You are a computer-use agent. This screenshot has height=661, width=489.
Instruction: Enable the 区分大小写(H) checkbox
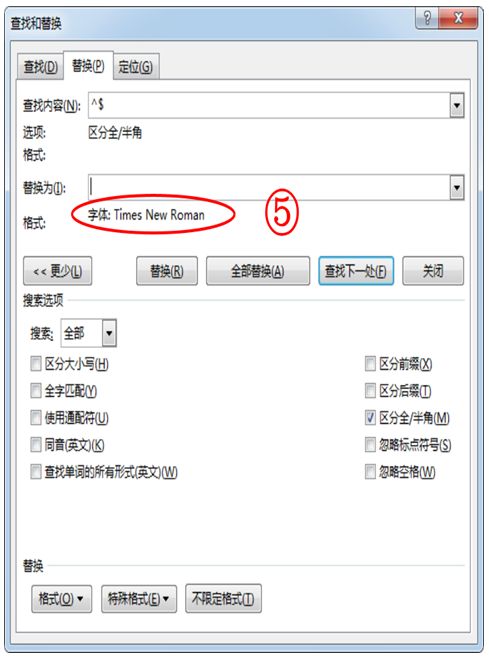pyautogui.click(x=36, y=364)
